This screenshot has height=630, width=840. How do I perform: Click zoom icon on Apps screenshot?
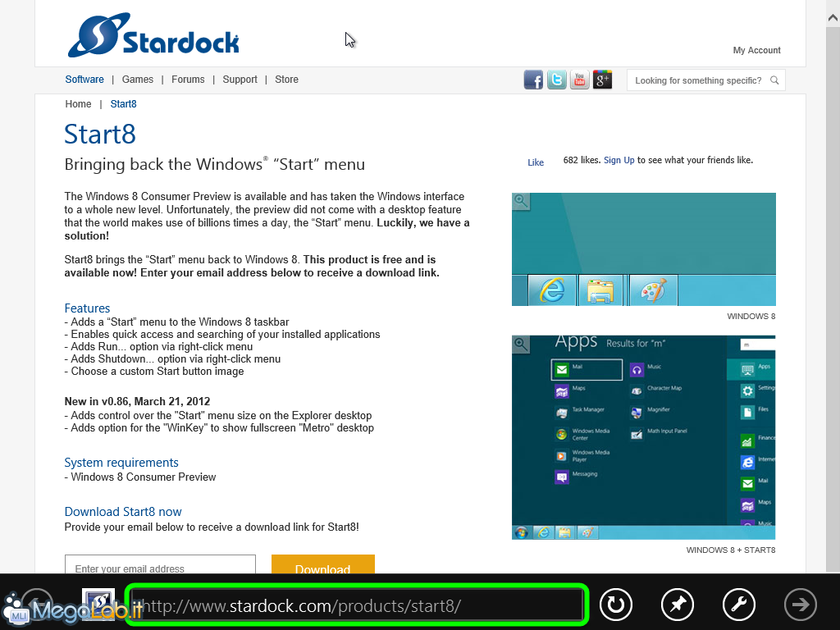[521, 345]
